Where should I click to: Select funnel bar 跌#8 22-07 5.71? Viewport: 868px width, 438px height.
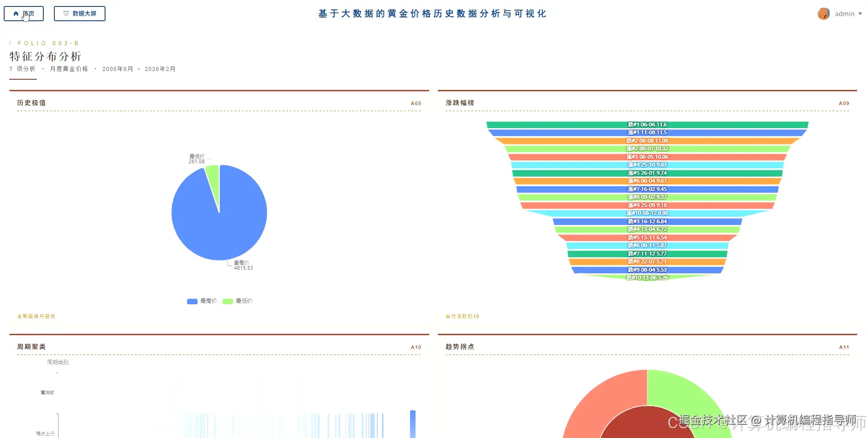[x=647, y=262]
